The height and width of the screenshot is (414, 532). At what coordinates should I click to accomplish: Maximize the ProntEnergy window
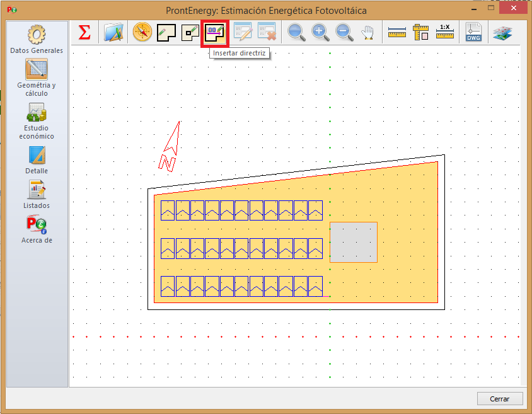click(491, 8)
